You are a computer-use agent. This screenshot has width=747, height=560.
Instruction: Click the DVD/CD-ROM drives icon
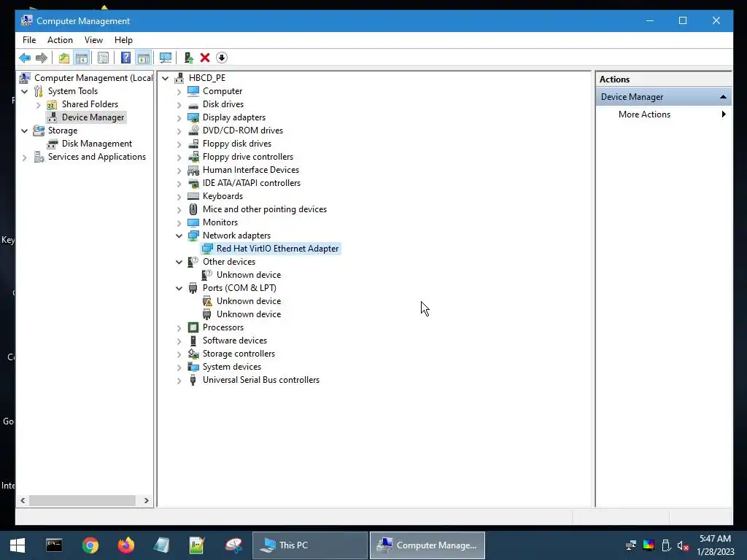(x=193, y=131)
